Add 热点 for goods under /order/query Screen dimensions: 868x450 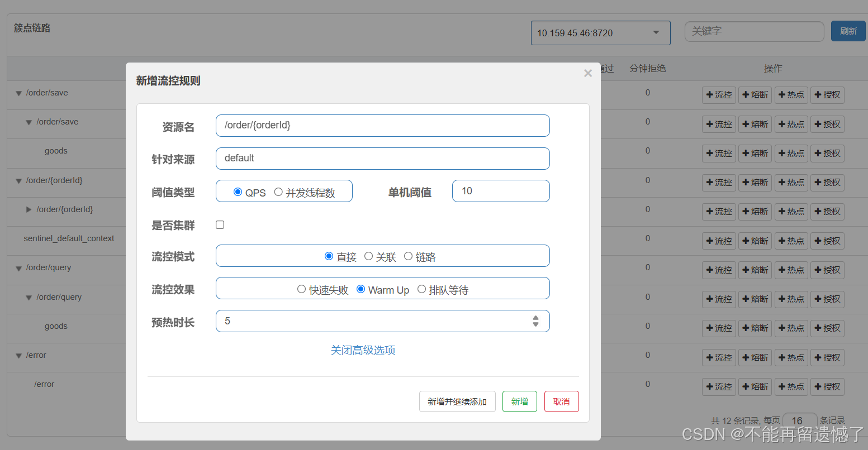click(791, 328)
